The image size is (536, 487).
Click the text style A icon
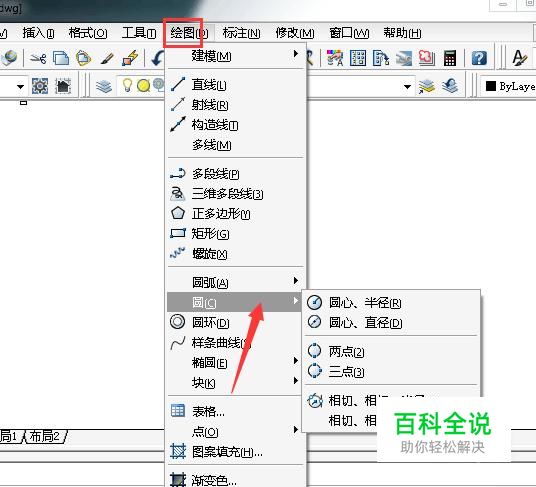520,58
